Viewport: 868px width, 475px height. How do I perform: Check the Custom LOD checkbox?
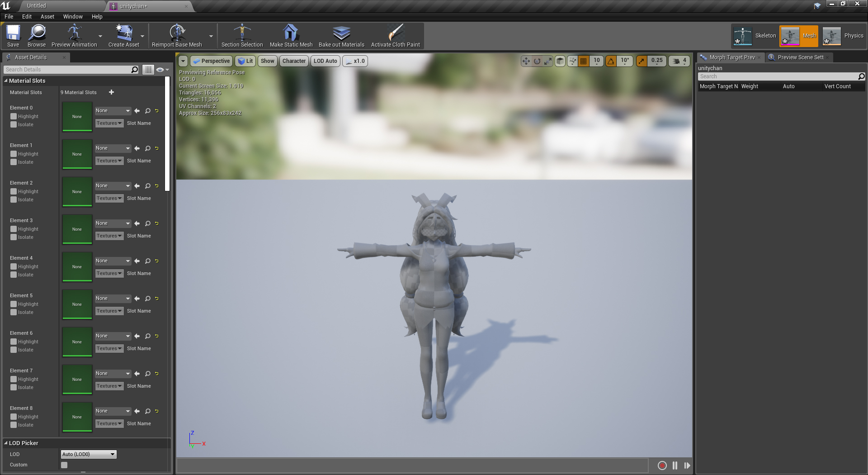pos(64,465)
